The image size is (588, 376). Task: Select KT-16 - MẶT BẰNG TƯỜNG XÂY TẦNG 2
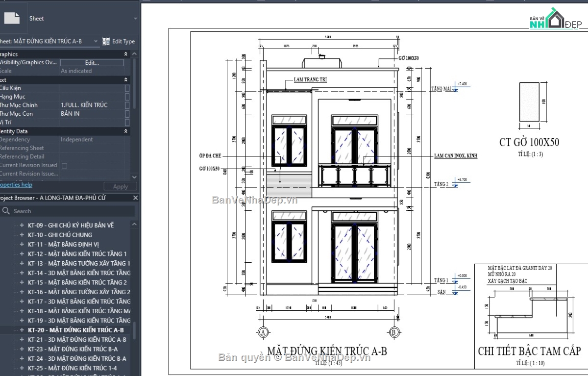pyautogui.click(x=79, y=292)
